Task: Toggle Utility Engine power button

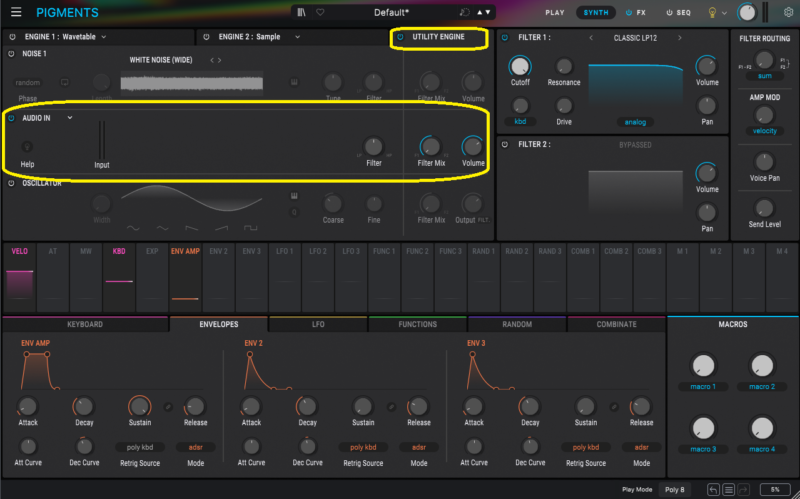Action: [401, 37]
